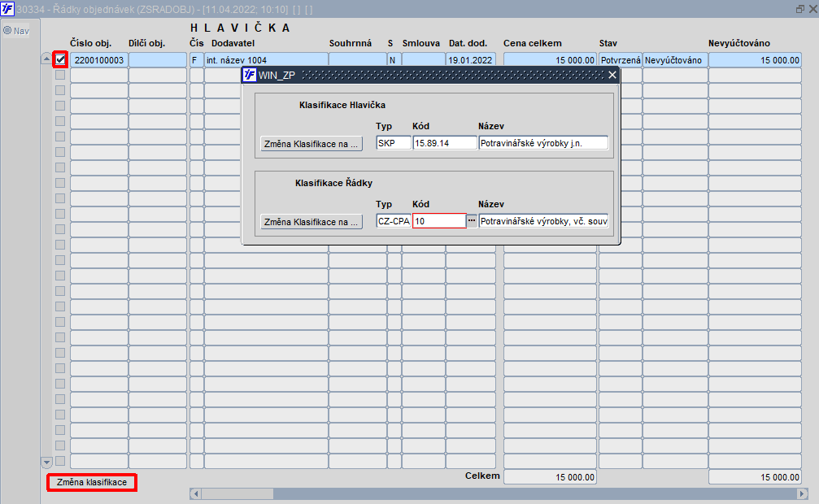Click the horizontal scrollbar left arrow
This screenshot has height=504, width=819.
coord(196,493)
